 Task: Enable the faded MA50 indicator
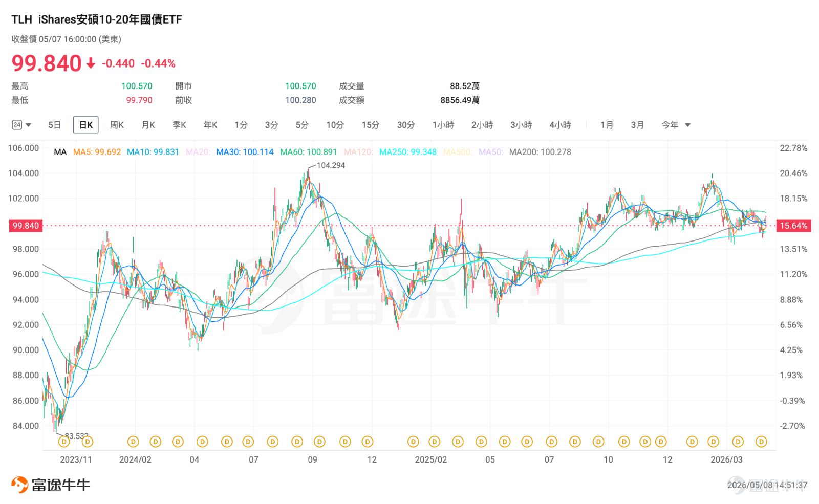pos(491,152)
